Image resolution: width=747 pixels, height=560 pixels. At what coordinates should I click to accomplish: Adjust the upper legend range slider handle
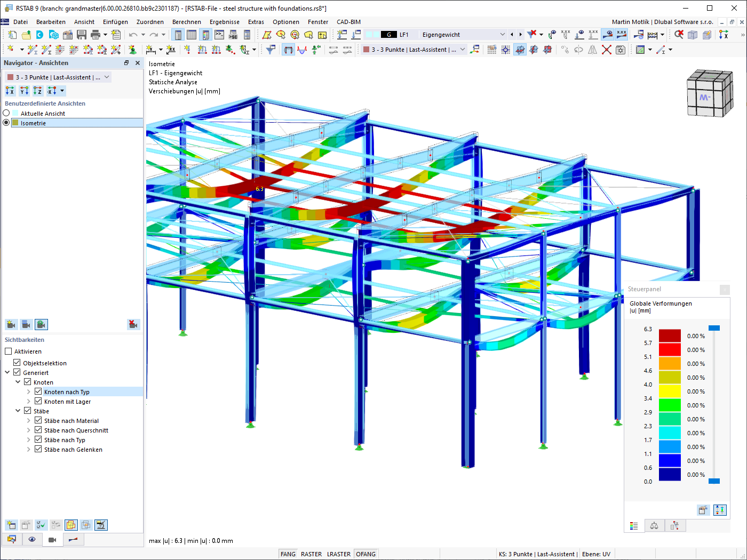714,328
